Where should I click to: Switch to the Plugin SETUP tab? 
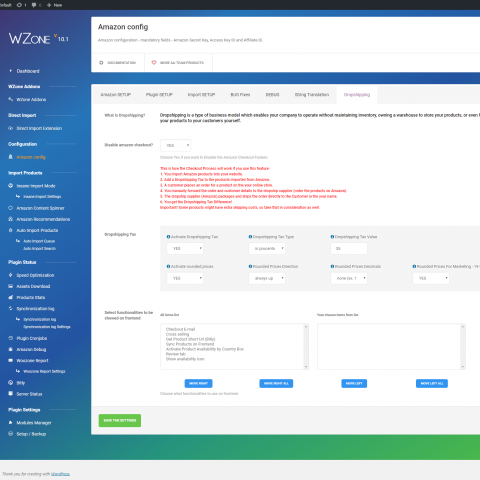pos(159,95)
